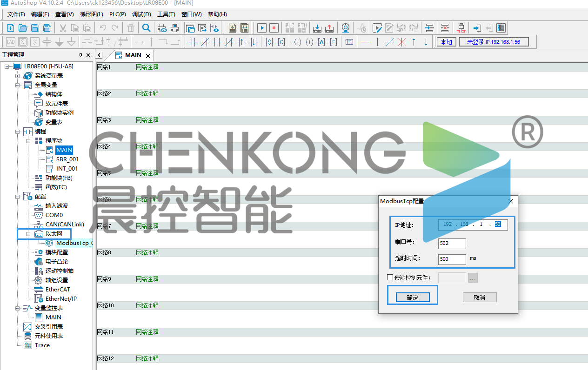588x370 pixels.
Task: Collapse the 配置 tree node
Action: pyautogui.click(x=17, y=197)
